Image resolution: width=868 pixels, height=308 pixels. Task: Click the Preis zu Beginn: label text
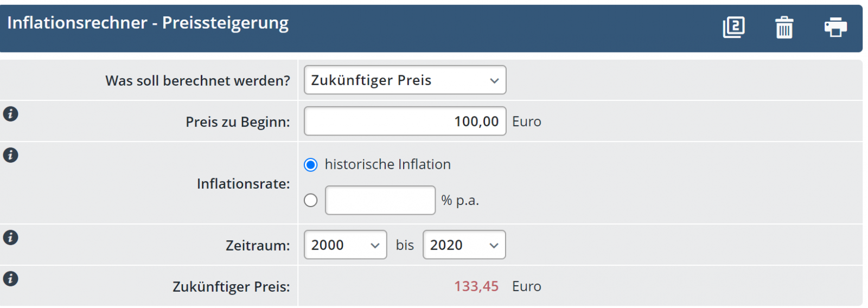point(238,122)
